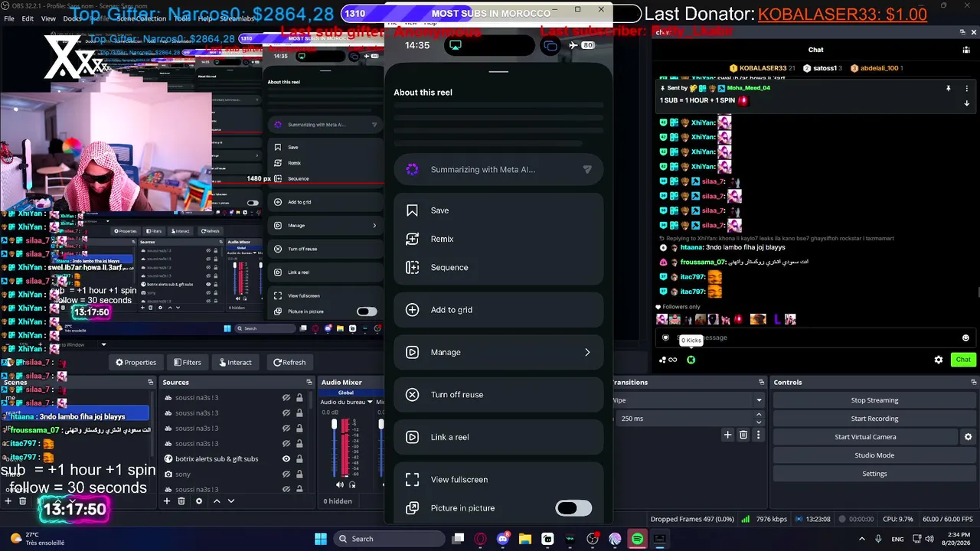Screen dimensions: 980x551
Task: Send message with green Chat button
Action: (x=963, y=360)
